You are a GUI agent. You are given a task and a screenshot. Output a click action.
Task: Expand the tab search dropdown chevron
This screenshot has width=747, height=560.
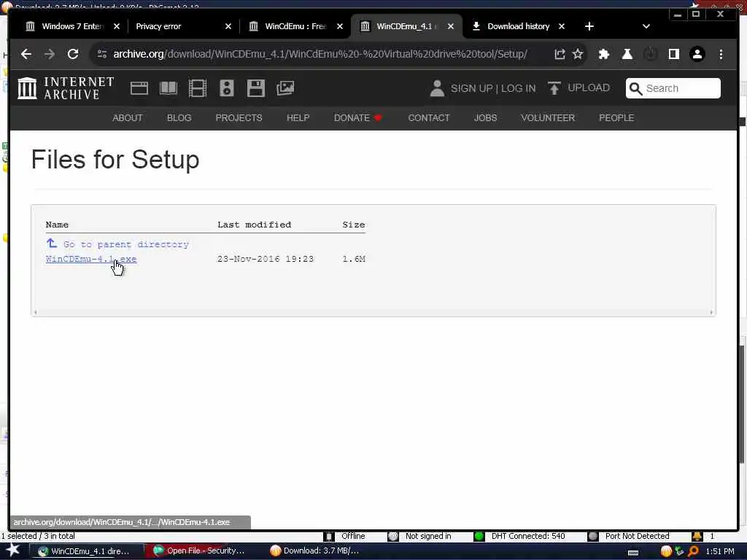pos(646,26)
